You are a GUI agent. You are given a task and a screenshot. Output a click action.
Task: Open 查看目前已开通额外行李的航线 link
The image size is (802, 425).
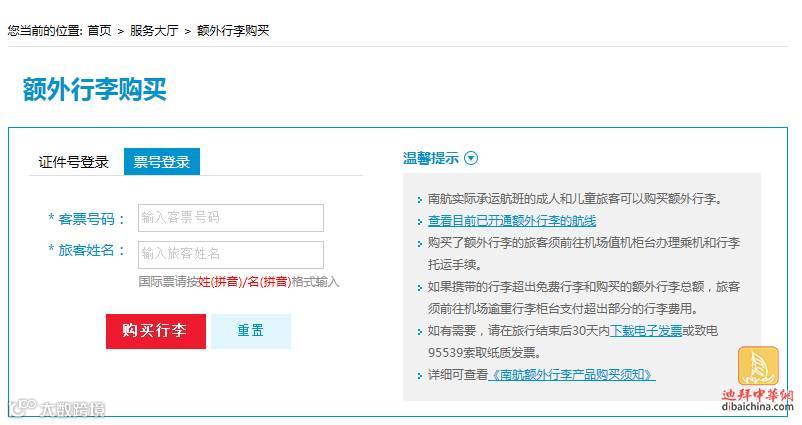[512, 220]
